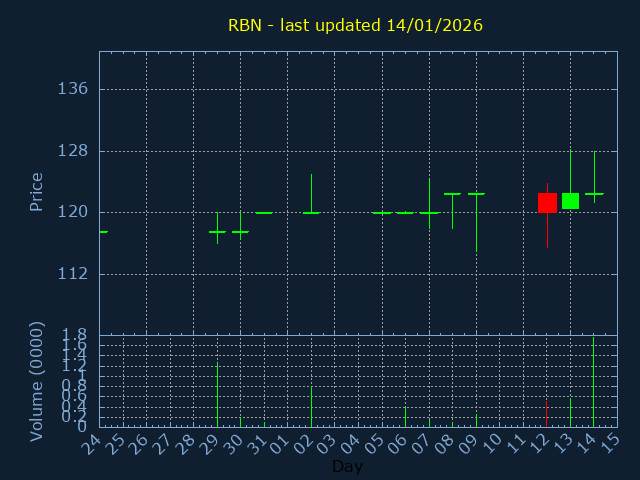Select the day 29 price candlestick
The image size is (640, 480).
[x=217, y=231]
